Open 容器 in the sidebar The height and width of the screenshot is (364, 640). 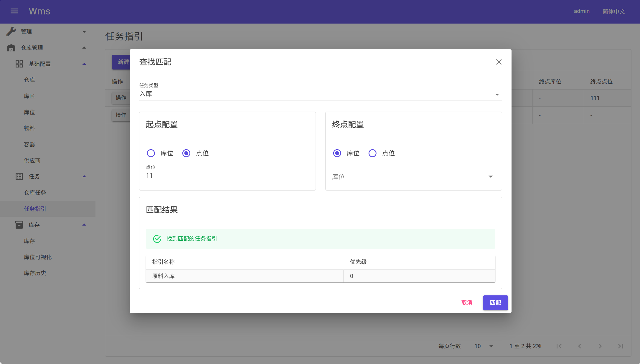(x=48, y=144)
